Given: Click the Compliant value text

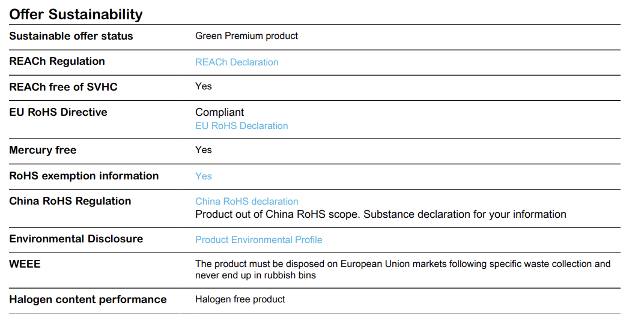Looking at the screenshot, I should pyautogui.click(x=219, y=112).
